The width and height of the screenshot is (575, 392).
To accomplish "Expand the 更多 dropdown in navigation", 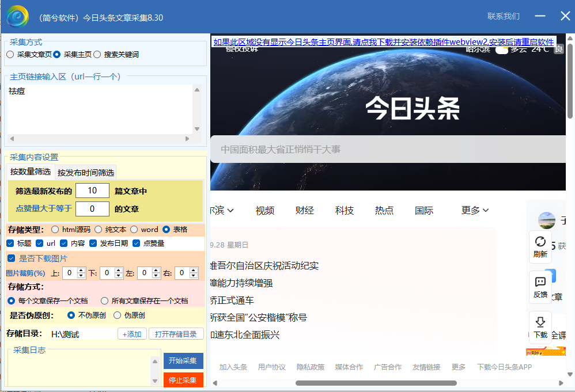I will [x=475, y=211].
